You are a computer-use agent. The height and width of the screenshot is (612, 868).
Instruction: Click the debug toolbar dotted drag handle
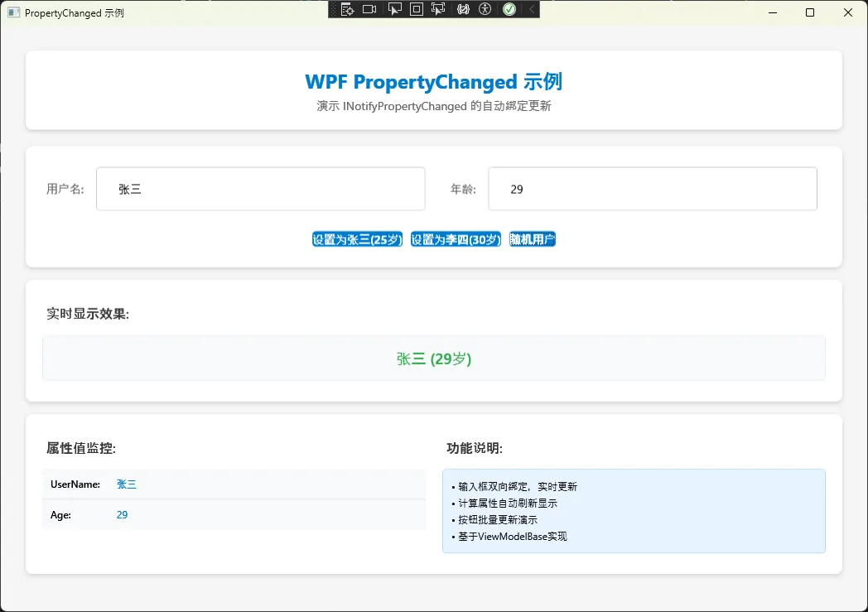pos(333,9)
